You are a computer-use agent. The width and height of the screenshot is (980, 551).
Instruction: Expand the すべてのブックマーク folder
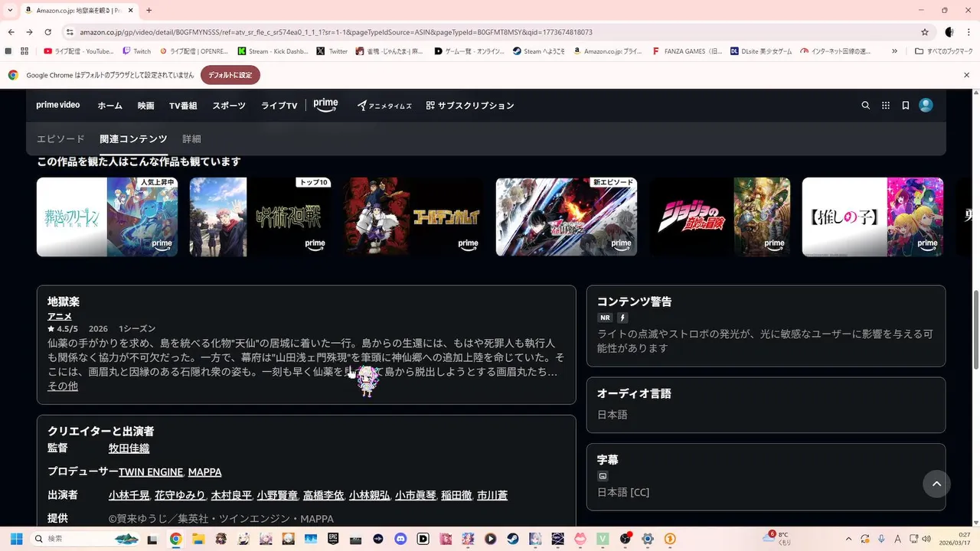point(943,51)
